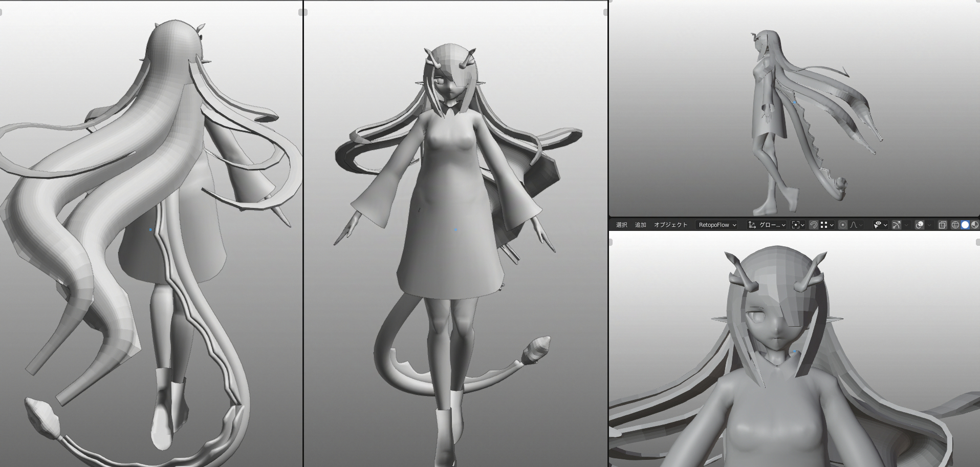The image size is (980, 467).
Task: Click the center viewport's top-left corner handle
Action: pyautogui.click(x=306, y=12)
